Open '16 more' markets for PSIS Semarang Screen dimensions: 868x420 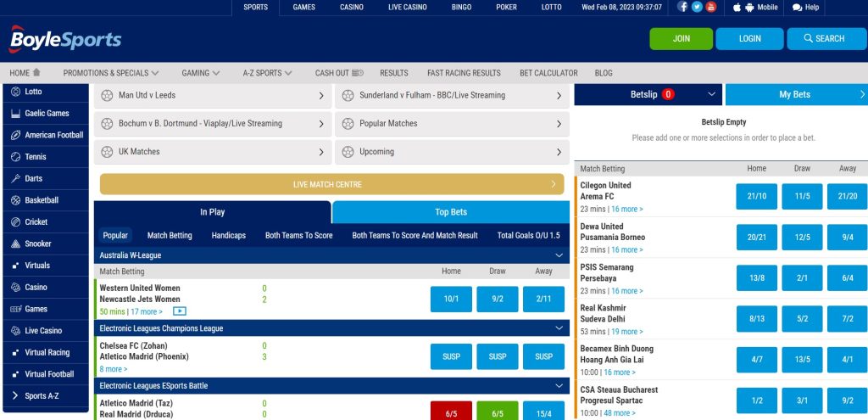627,291
